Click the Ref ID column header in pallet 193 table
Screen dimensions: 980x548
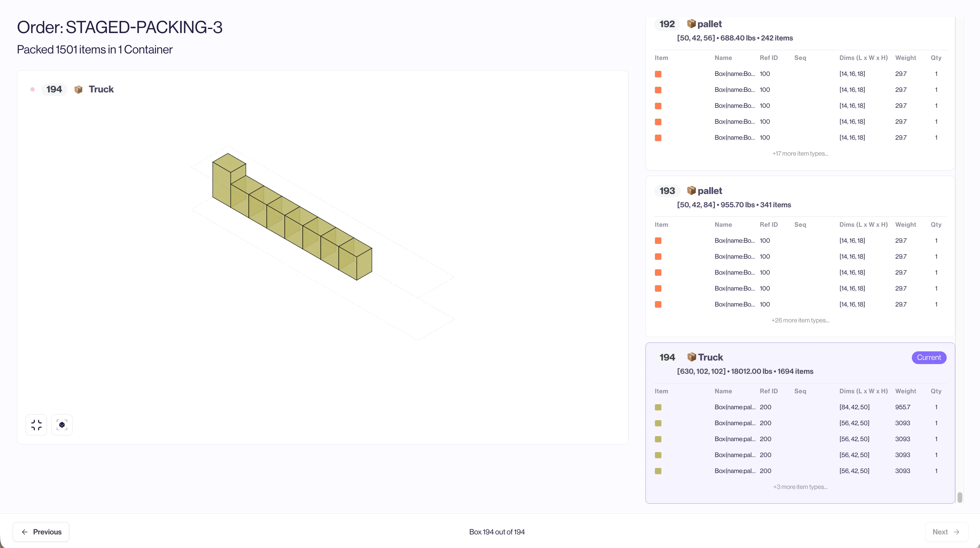pyautogui.click(x=768, y=225)
